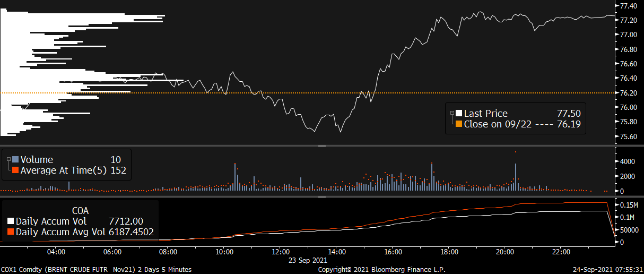Click the red Daily Accum Avg Vol swatch
The width and height of the screenshot is (644, 274).
(11, 232)
